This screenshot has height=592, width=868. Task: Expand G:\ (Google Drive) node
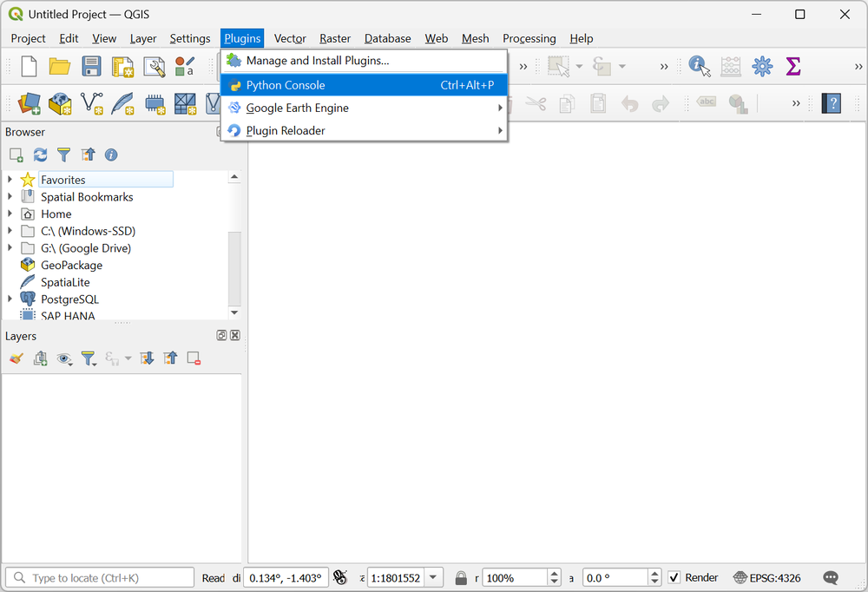point(10,248)
